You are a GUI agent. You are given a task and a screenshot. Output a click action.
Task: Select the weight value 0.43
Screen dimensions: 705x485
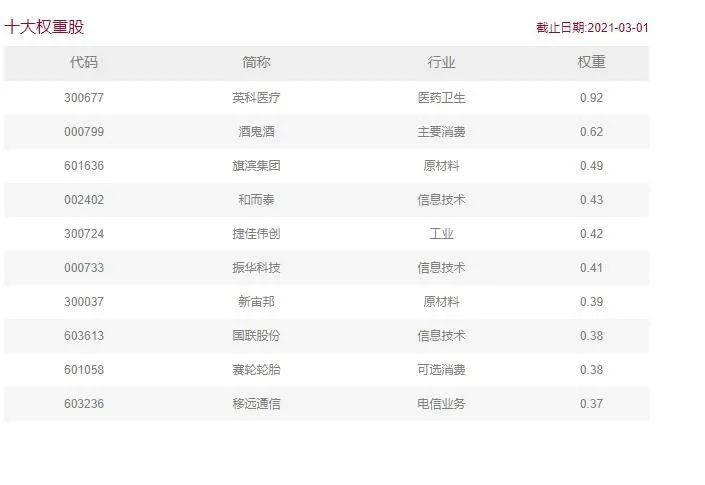point(591,200)
